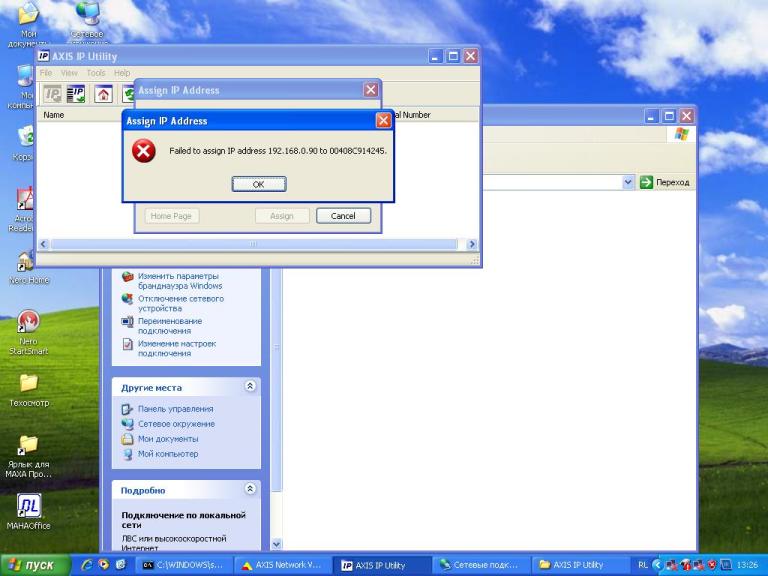Launch Internet Explorer from quick launch
The image size is (768, 576).
tap(87, 565)
